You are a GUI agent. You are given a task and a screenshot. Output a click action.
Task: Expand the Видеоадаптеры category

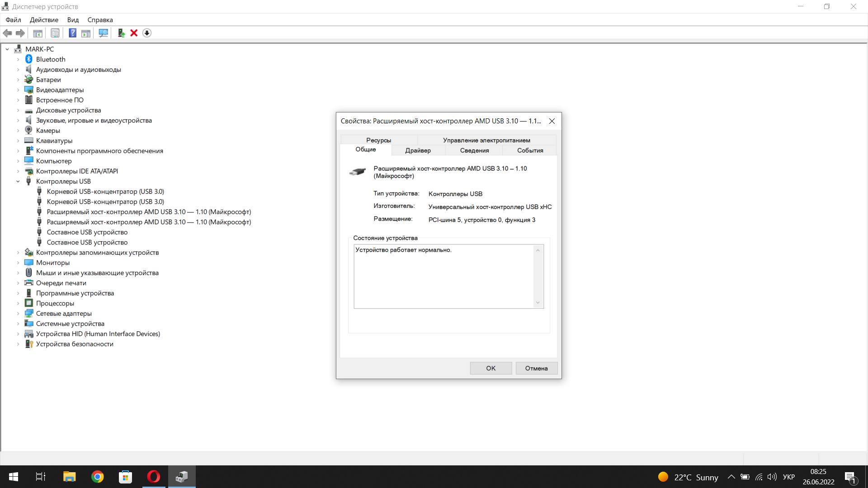tap(18, 90)
